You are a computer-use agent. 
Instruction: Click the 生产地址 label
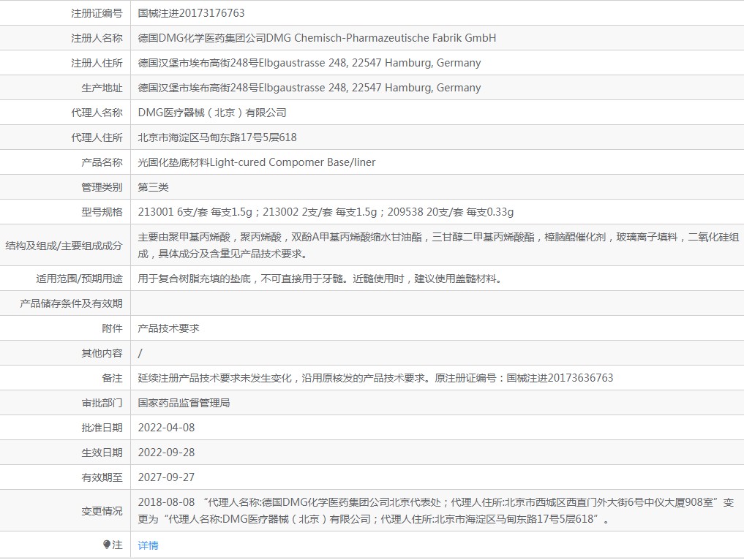(102, 88)
